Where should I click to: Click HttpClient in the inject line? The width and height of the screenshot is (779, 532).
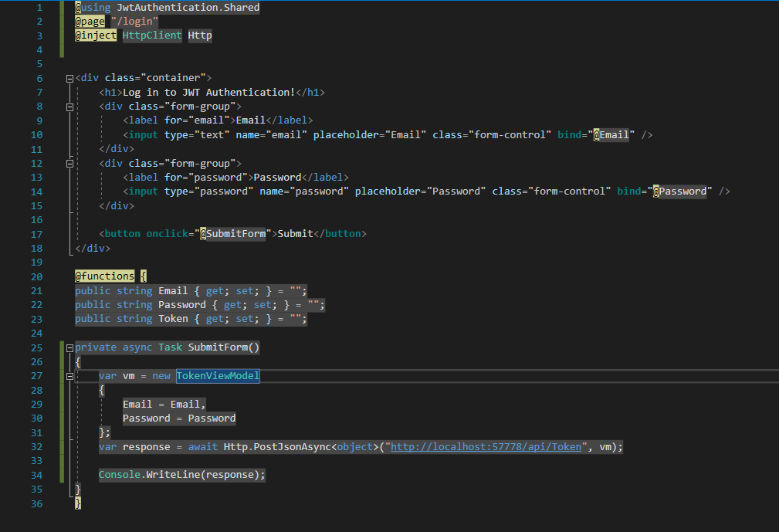152,36
